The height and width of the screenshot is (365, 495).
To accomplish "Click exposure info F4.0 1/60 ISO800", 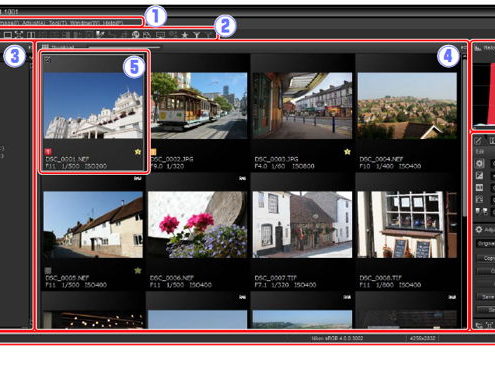I will click(284, 166).
